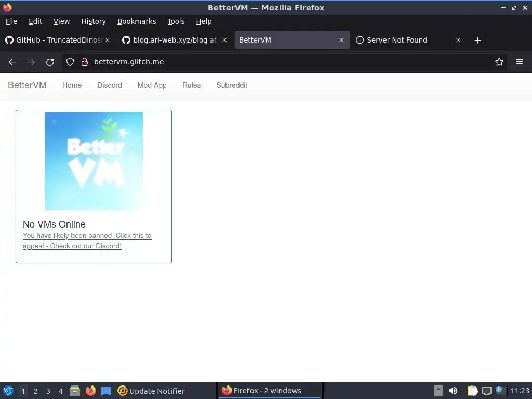Open the network status tray icon
Image resolution: width=532 pixels, height=399 pixels.
(x=486, y=391)
